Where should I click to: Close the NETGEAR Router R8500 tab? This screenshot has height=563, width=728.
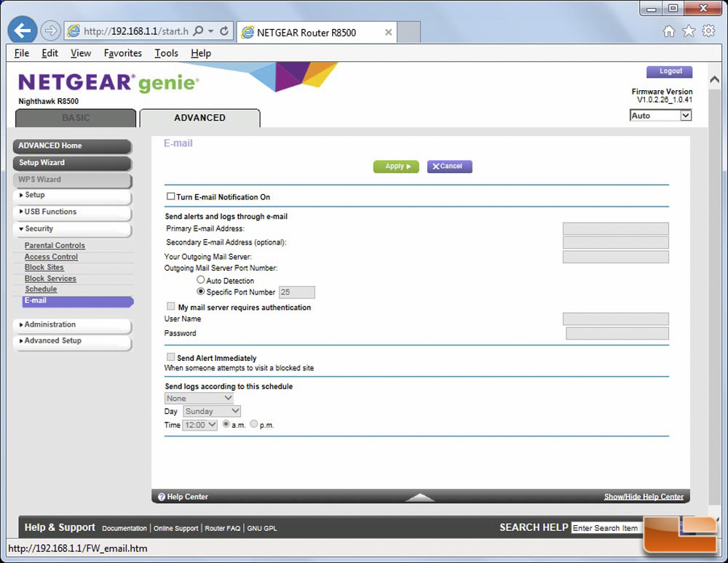point(388,33)
